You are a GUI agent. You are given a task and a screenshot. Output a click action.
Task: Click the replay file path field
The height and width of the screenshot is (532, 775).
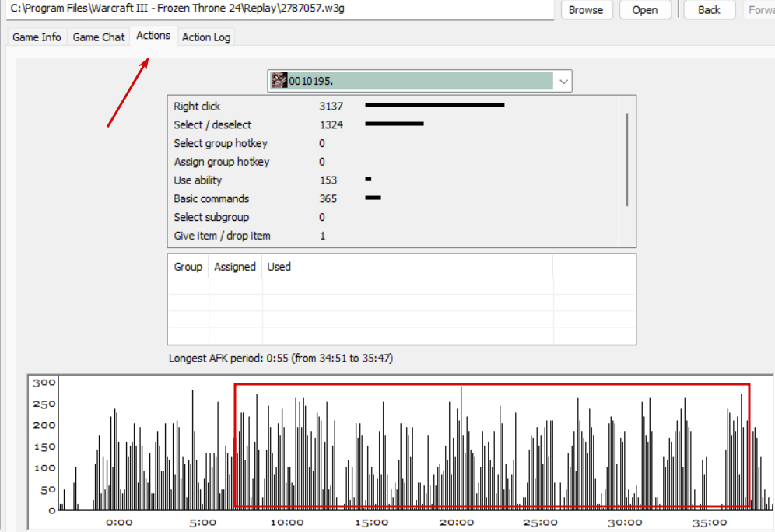tap(280, 9)
